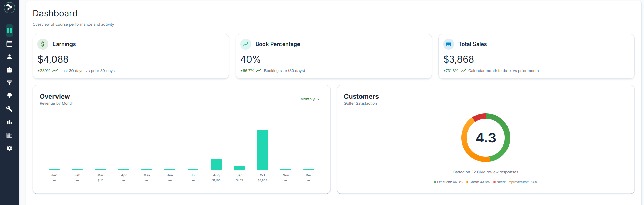This screenshot has height=205, width=644.
Task: Click the October revenue bar
Action: (x=262, y=150)
